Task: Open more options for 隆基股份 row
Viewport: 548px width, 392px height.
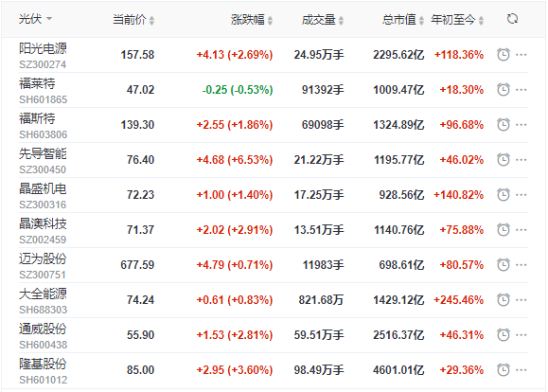Action: [521, 370]
